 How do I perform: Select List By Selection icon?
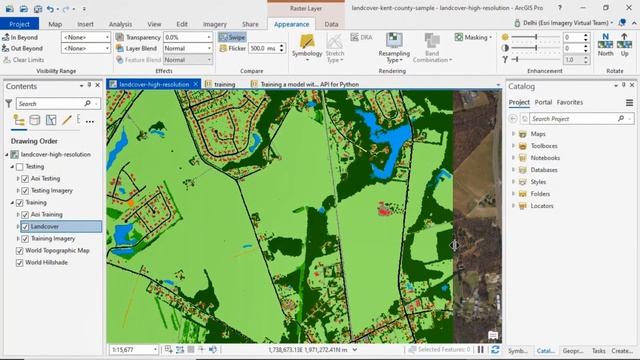51,120
